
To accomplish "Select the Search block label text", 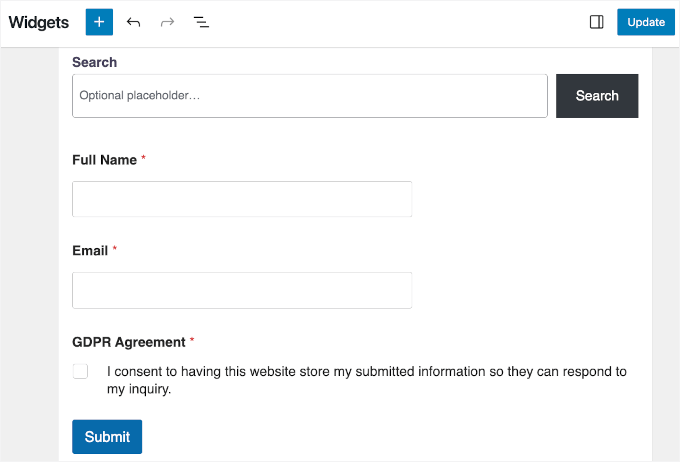I will [x=95, y=62].
